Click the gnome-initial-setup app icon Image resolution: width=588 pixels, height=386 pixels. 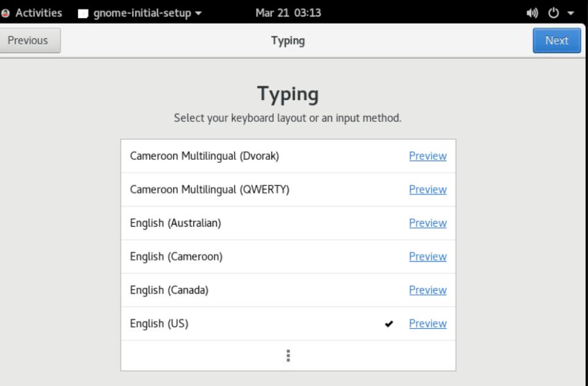[x=84, y=13]
